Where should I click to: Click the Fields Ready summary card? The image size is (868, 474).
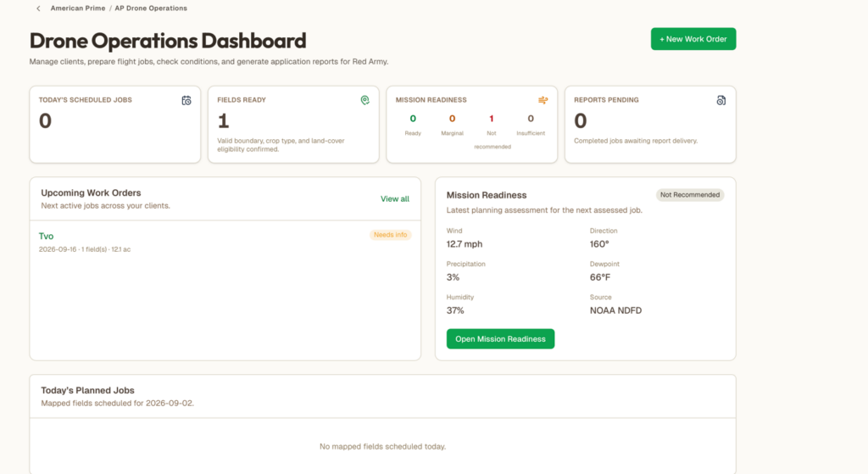293,125
